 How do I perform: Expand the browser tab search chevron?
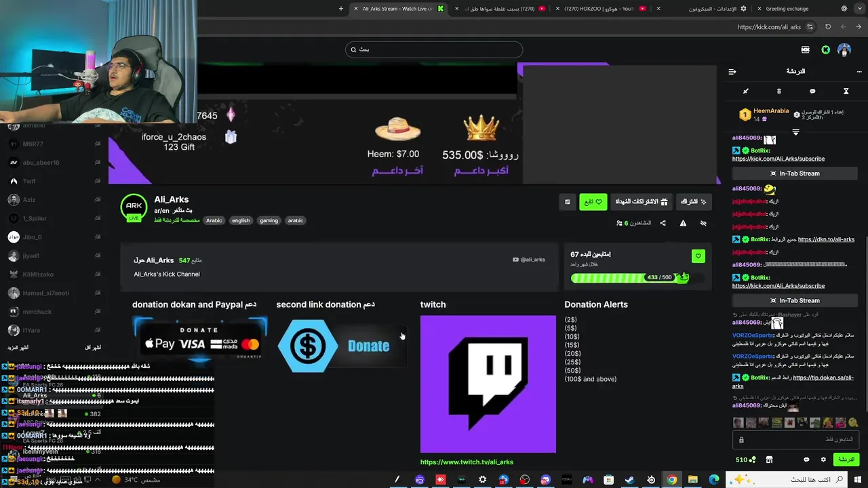(860, 9)
